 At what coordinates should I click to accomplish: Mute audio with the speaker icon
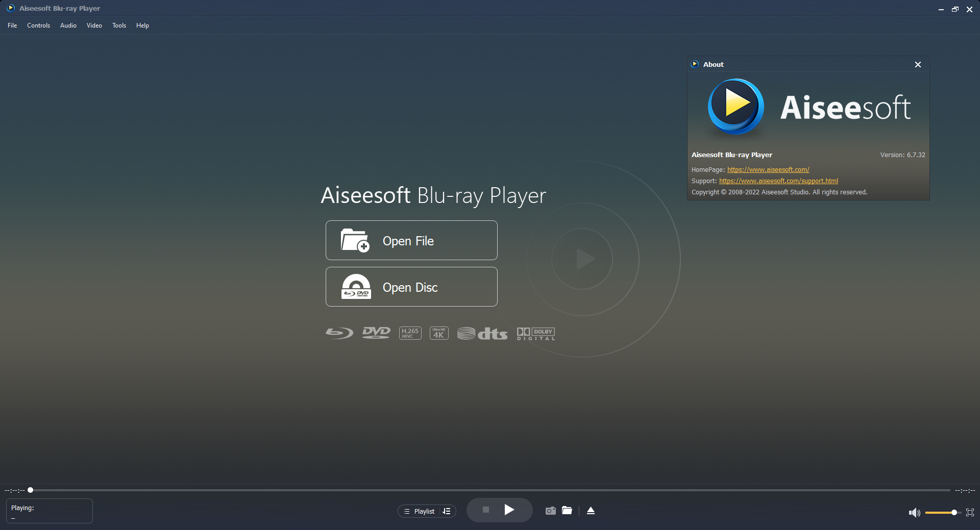[914, 513]
